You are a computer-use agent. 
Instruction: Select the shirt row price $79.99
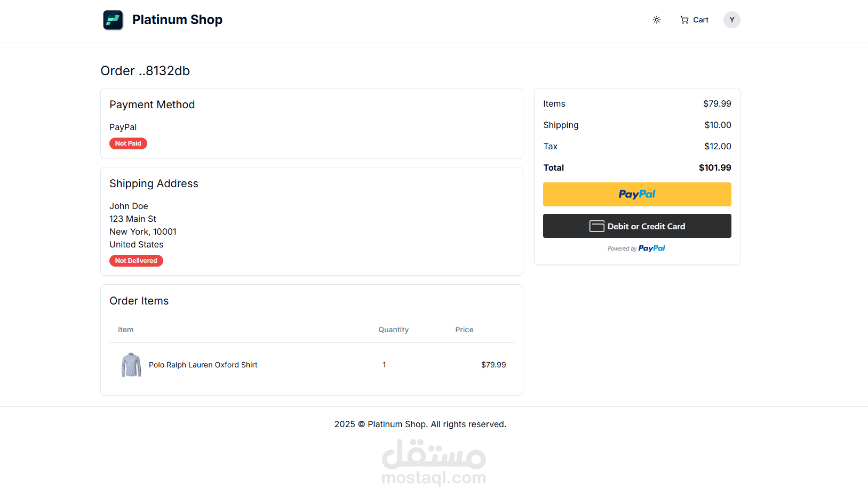(x=493, y=365)
